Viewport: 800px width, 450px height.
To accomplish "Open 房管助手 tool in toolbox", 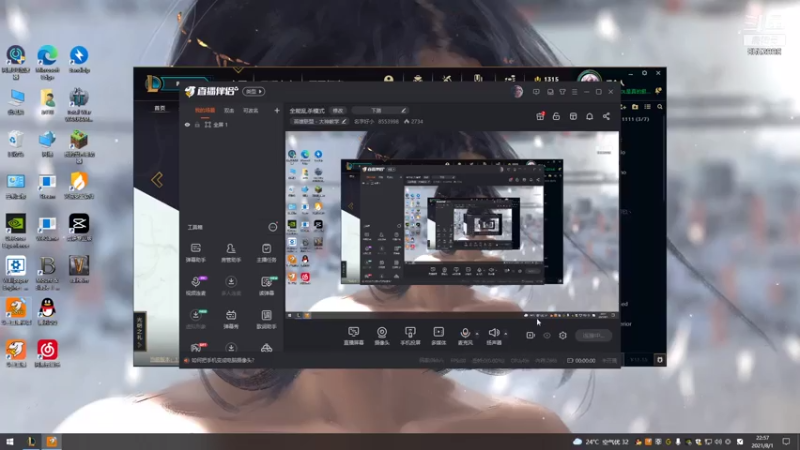I will [231, 253].
